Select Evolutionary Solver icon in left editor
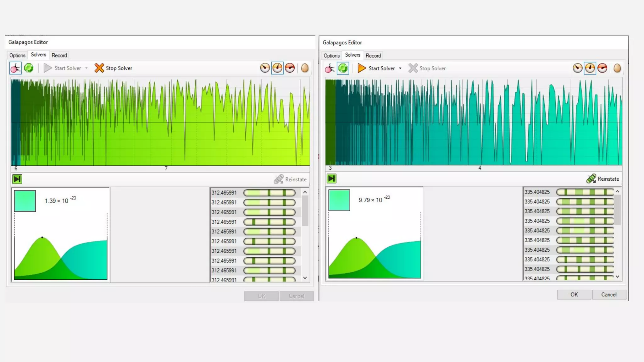This screenshot has width=644, height=362. 15,68
